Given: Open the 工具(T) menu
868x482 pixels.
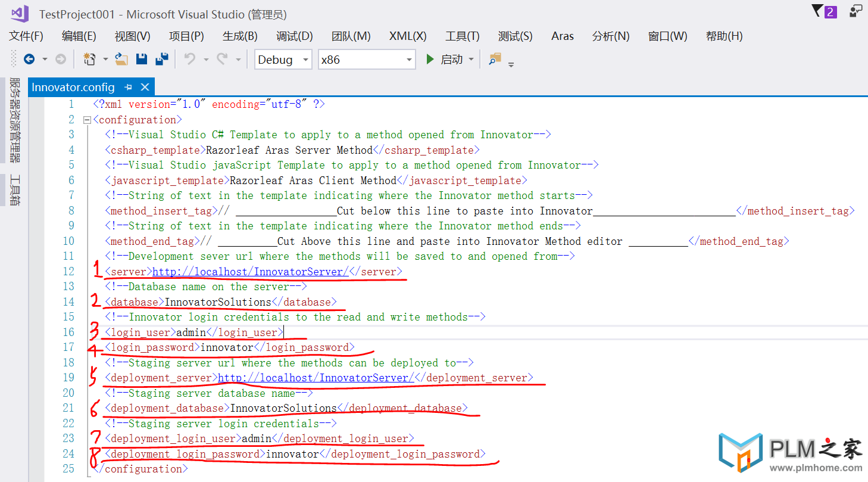Looking at the screenshot, I should [x=463, y=36].
